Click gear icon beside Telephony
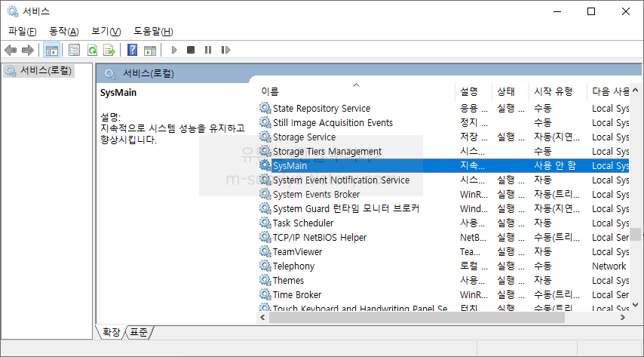 click(x=265, y=266)
